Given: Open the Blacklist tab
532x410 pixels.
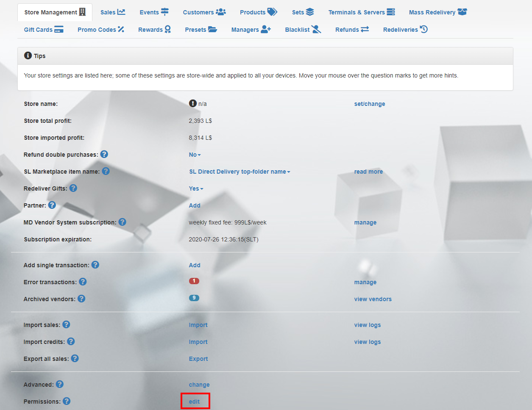Looking at the screenshot, I should point(303,30).
